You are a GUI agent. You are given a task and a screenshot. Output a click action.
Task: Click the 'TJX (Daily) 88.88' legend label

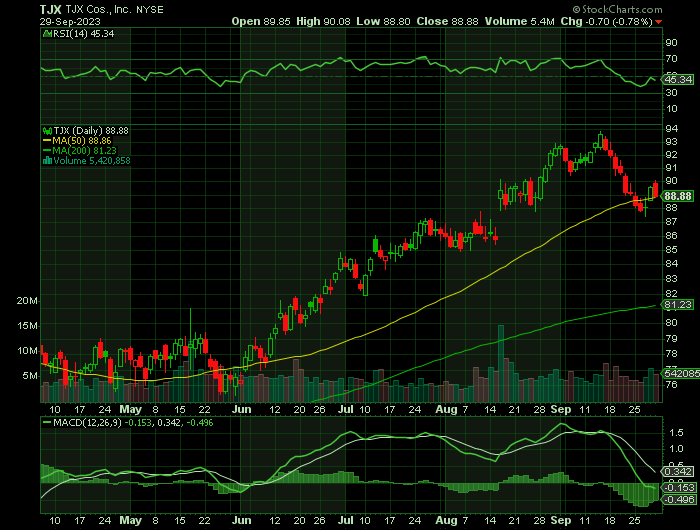click(91, 131)
